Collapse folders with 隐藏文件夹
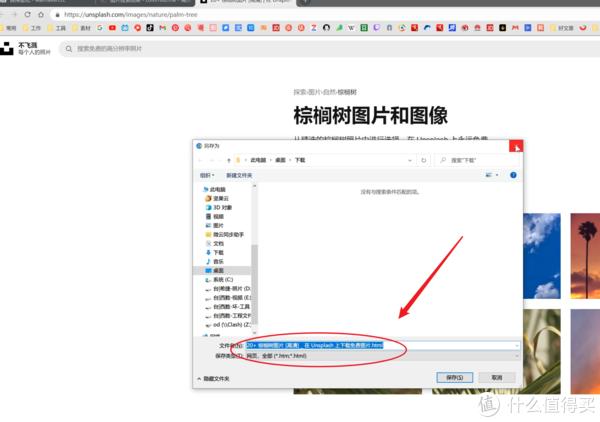This screenshot has width=600, height=422. 214,378
